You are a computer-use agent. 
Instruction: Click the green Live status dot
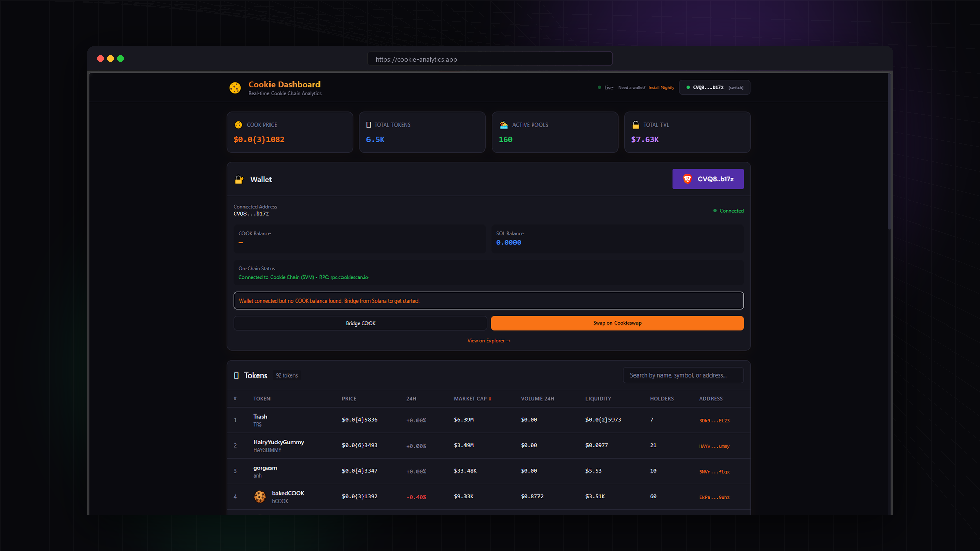point(599,87)
